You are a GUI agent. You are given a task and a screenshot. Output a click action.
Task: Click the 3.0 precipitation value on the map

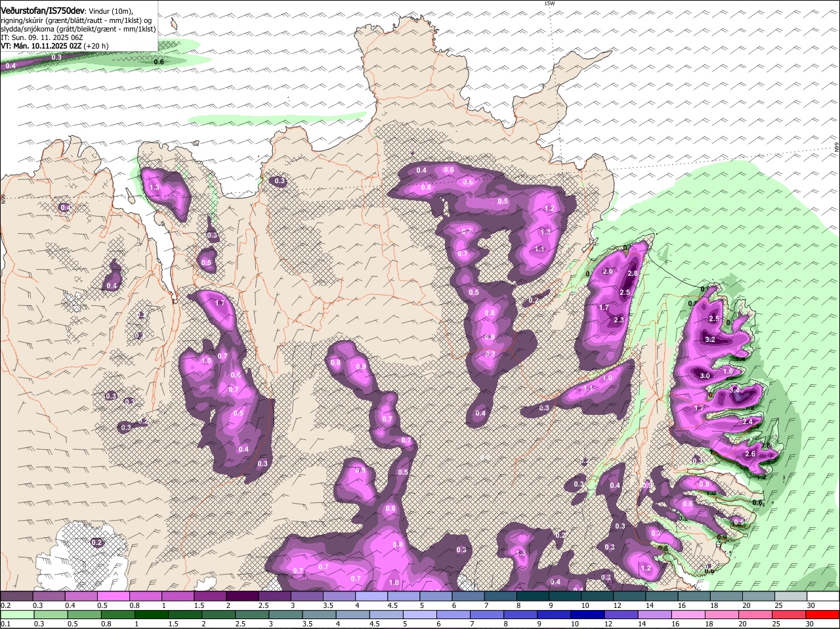coord(705,376)
